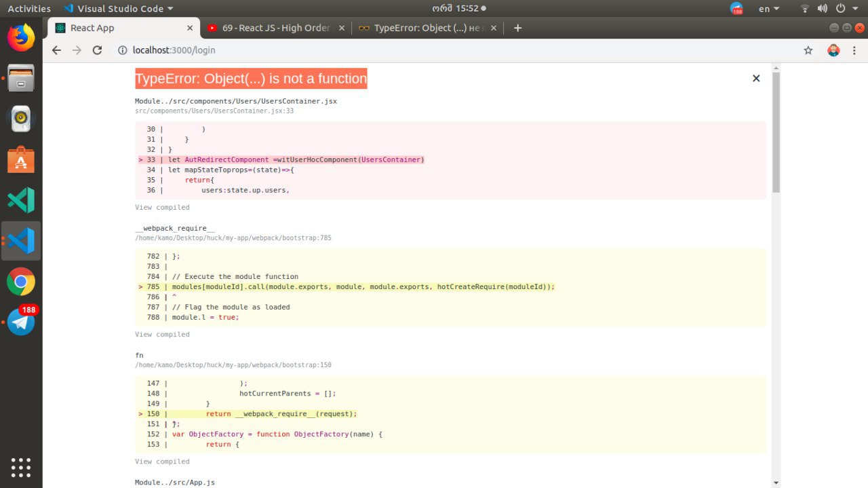Click the browser reload icon
The width and height of the screenshot is (868, 488).
click(97, 50)
